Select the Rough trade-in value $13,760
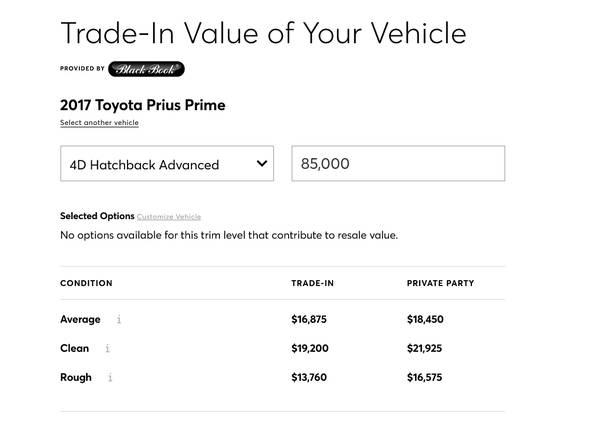The image size is (600, 443). pos(309,377)
